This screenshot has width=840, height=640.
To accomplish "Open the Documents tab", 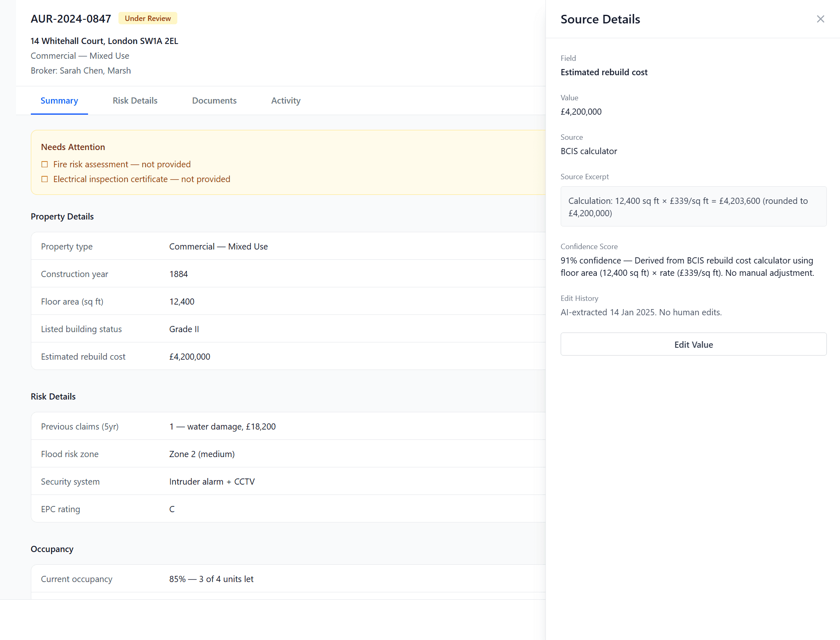I will pos(214,101).
